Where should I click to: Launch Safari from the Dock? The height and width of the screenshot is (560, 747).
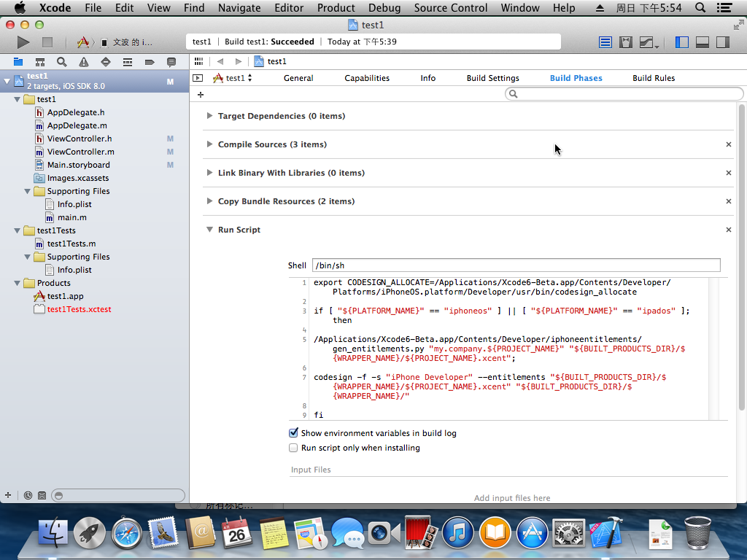[x=127, y=532]
